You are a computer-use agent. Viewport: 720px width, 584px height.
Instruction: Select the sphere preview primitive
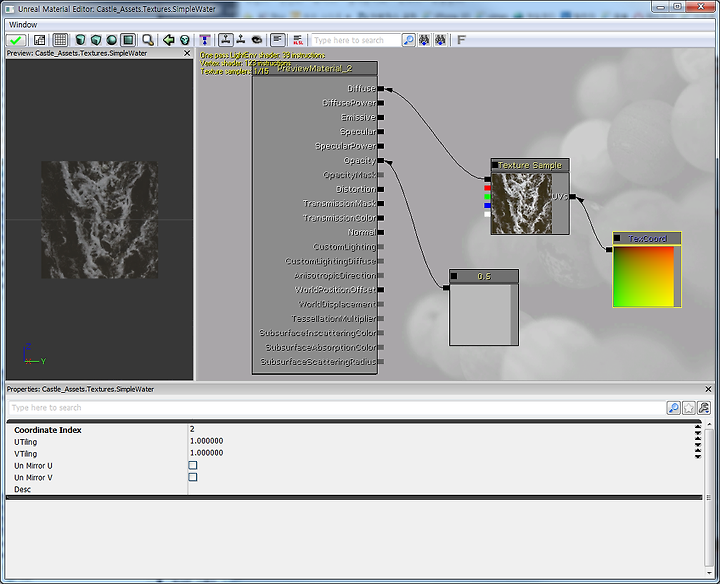(x=112, y=40)
